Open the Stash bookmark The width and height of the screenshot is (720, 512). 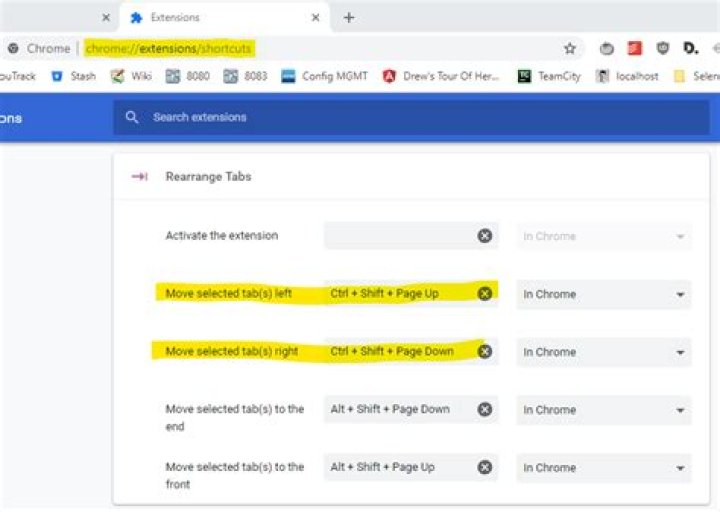(x=74, y=76)
